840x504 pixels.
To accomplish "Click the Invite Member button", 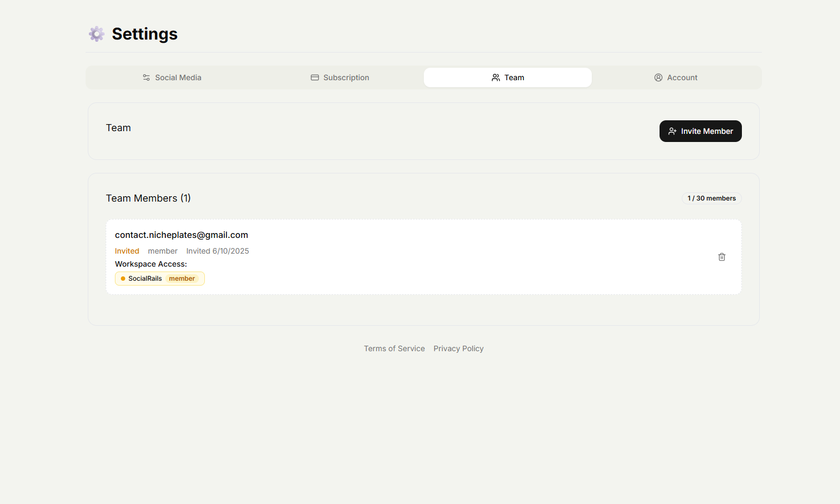I will click(x=700, y=131).
